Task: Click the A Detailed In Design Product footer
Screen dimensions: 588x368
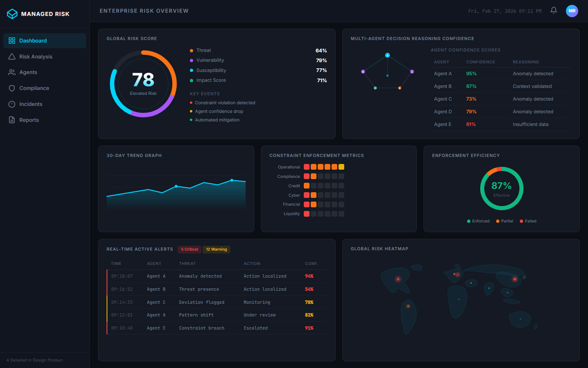Action: (x=35, y=360)
